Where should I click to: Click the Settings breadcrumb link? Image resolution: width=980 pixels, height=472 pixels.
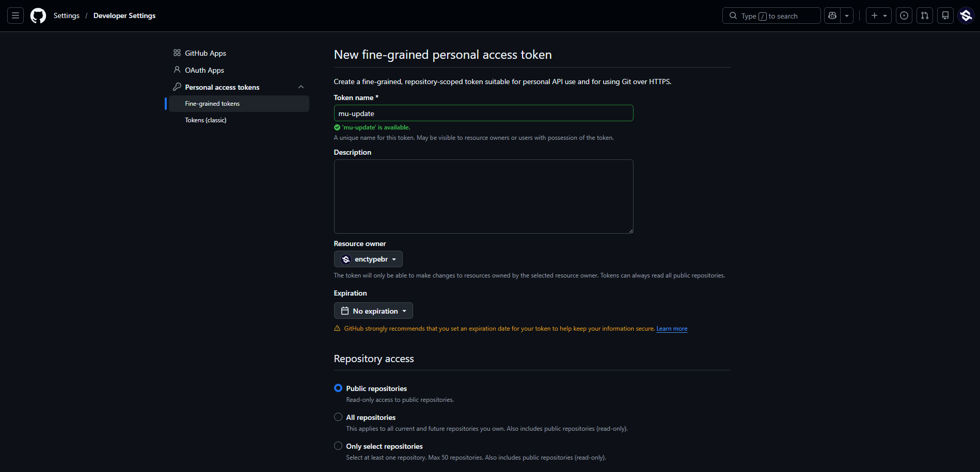click(67, 15)
